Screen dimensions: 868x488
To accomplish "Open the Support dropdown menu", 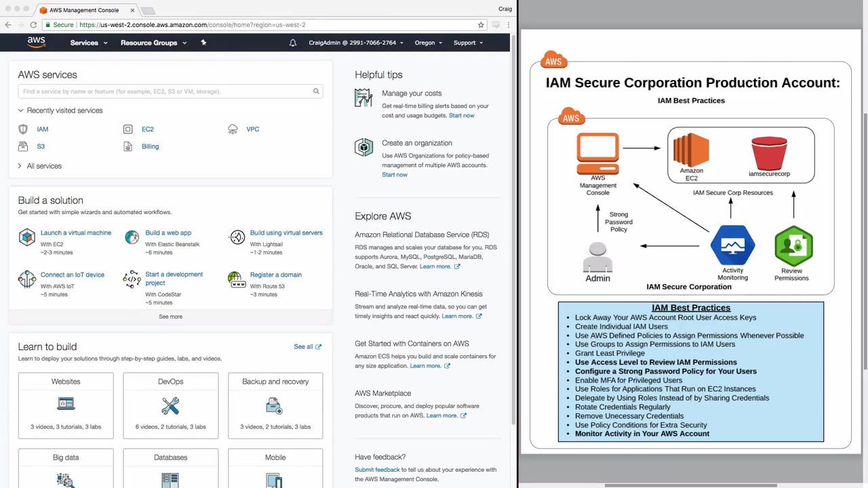I will 469,43.
